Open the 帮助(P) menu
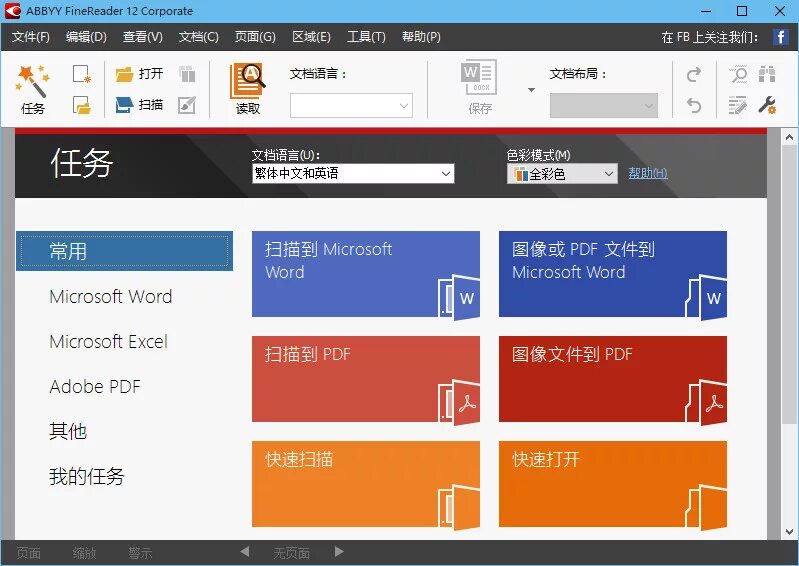This screenshot has height=566, width=799. 421,37
